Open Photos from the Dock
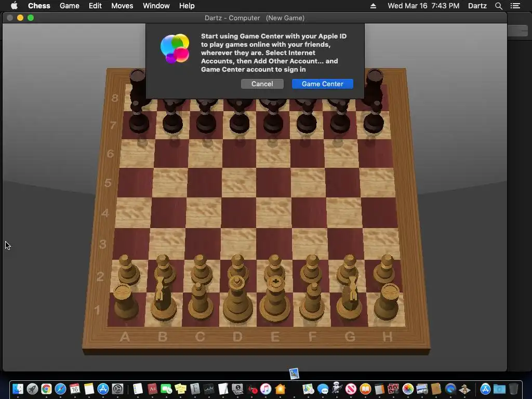 pyautogui.click(x=408, y=389)
